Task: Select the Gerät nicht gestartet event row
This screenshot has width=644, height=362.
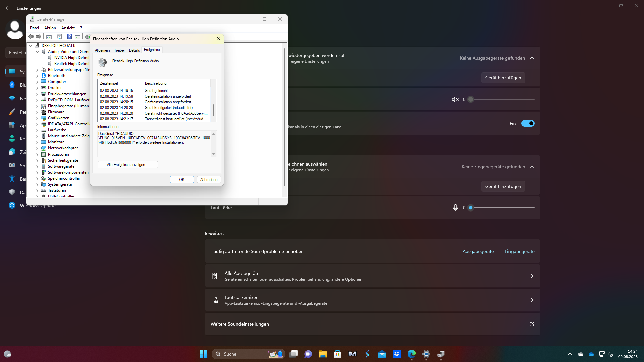Action: point(154,113)
